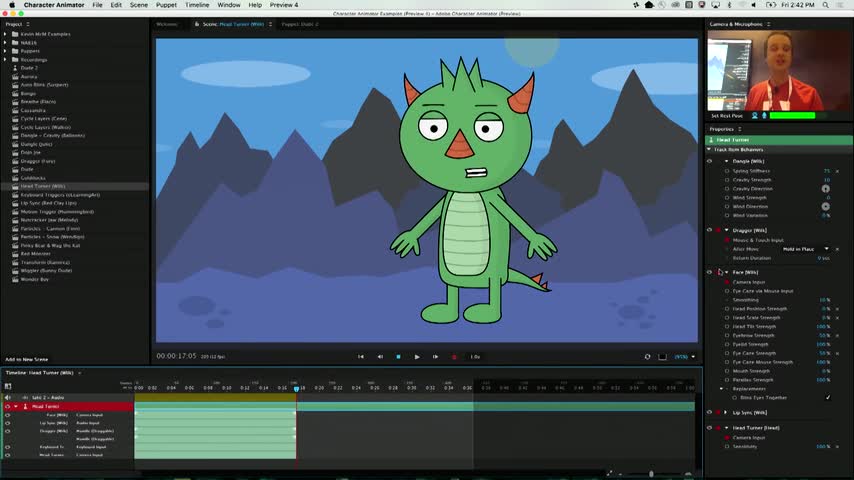
Task: Click the Bluetooth icon in the macOS menu bar
Action: point(729,5)
